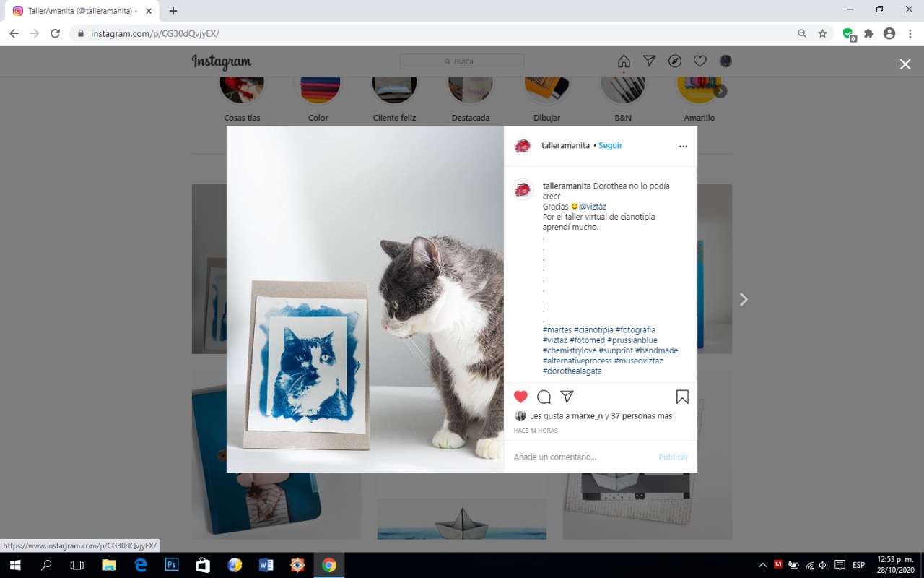Open post options three-dot menu
The height and width of the screenshot is (578, 924).
click(x=683, y=146)
